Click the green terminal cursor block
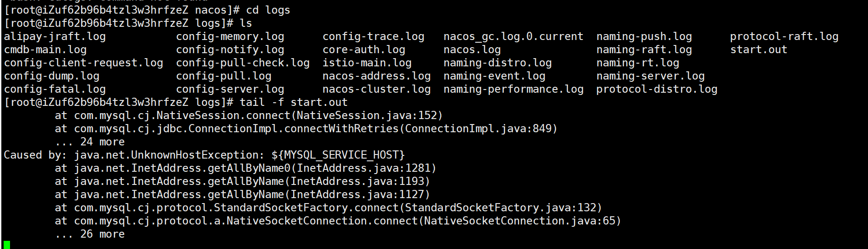 click(6, 245)
